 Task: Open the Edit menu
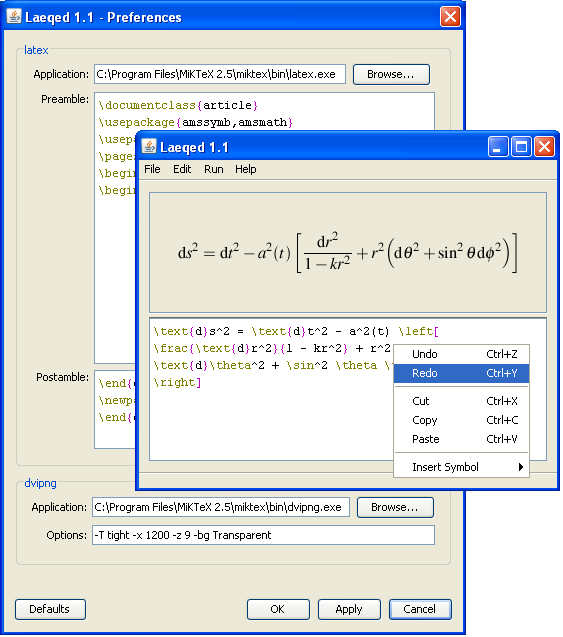(182, 169)
